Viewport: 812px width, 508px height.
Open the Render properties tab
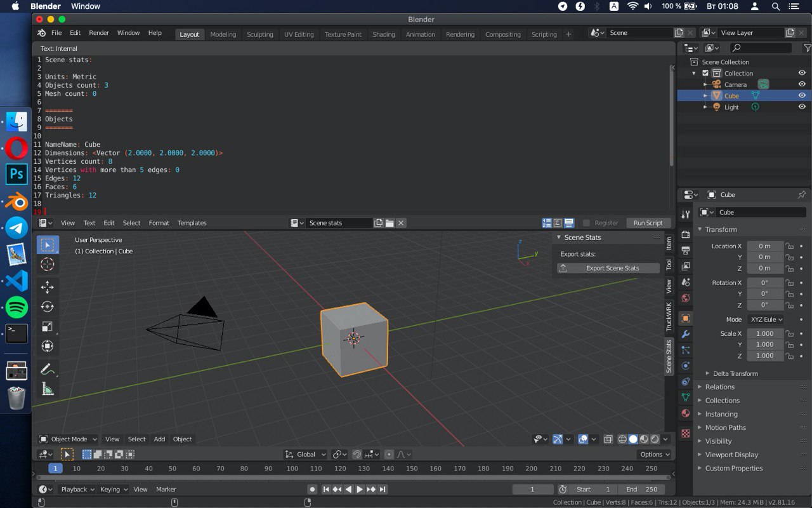click(685, 234)
